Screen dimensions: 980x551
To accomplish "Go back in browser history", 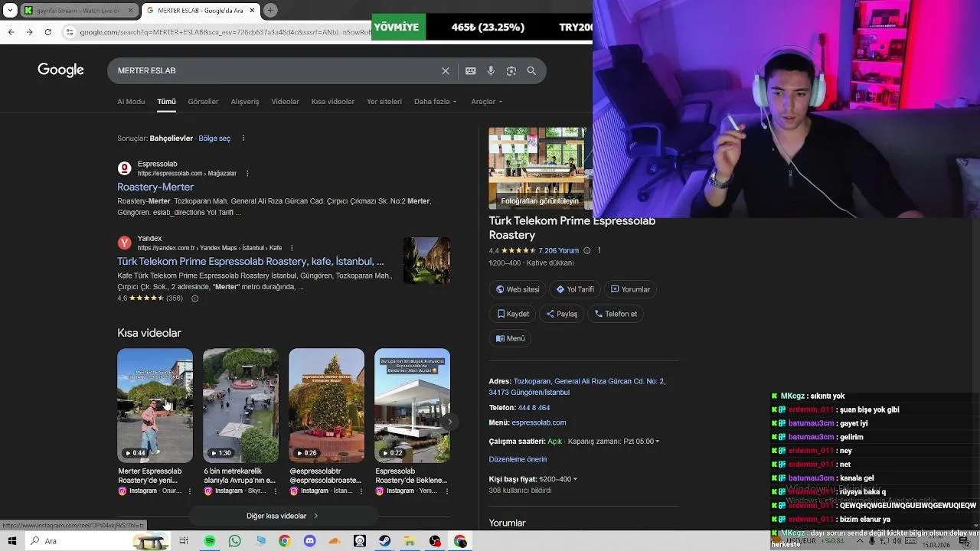I will pyautogui.click(x=11, y=32).
